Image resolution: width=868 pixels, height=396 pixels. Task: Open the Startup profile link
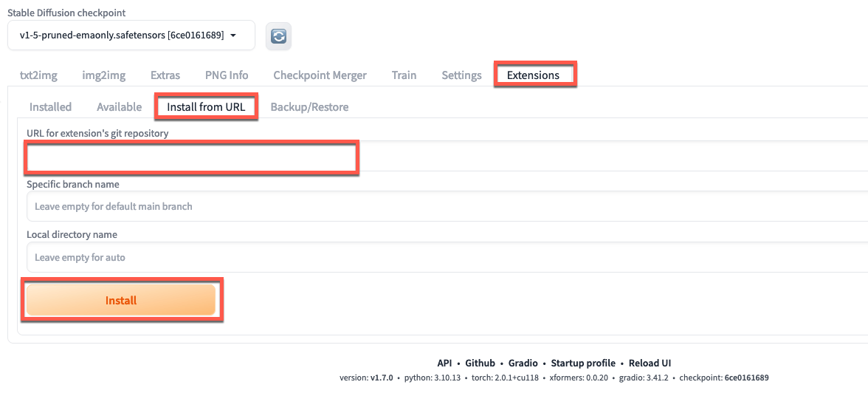click(x=583, y=363)
